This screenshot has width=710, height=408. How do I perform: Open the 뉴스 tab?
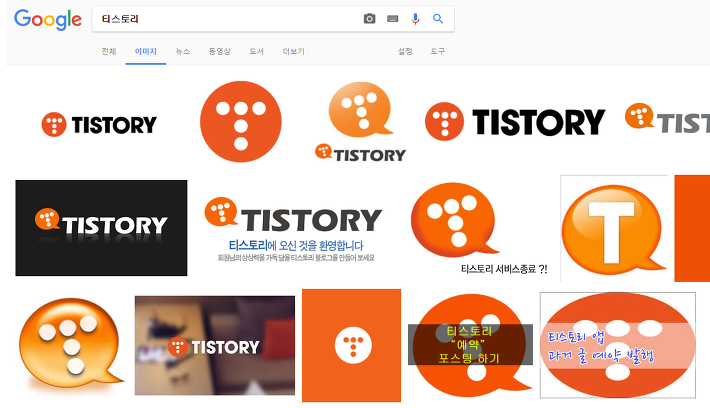[x=183, y=51]
